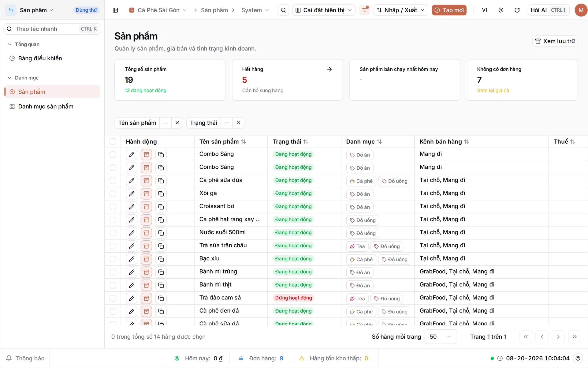Archive the Cà phê hạt rang xay product
588x368 pixels.
click(146, 220)
